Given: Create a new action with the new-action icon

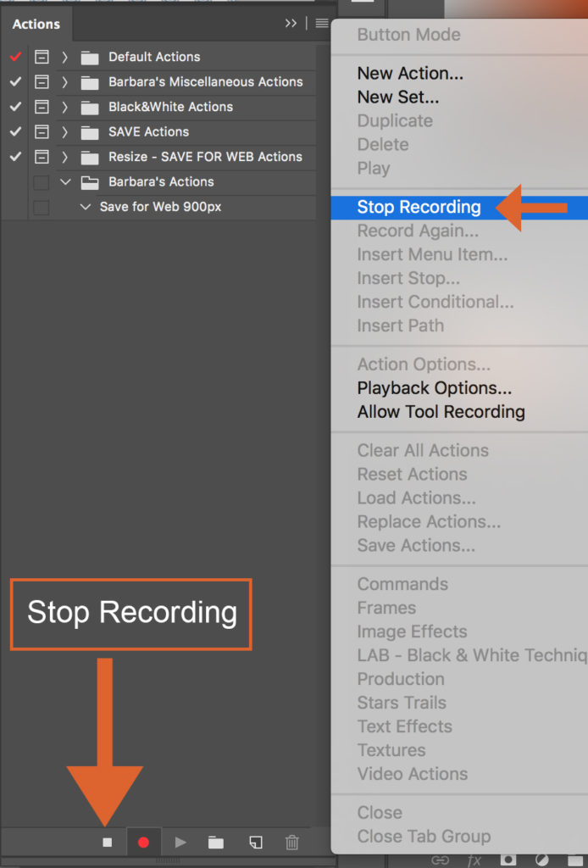Looking at the screenshot, I should click(255, 843).
